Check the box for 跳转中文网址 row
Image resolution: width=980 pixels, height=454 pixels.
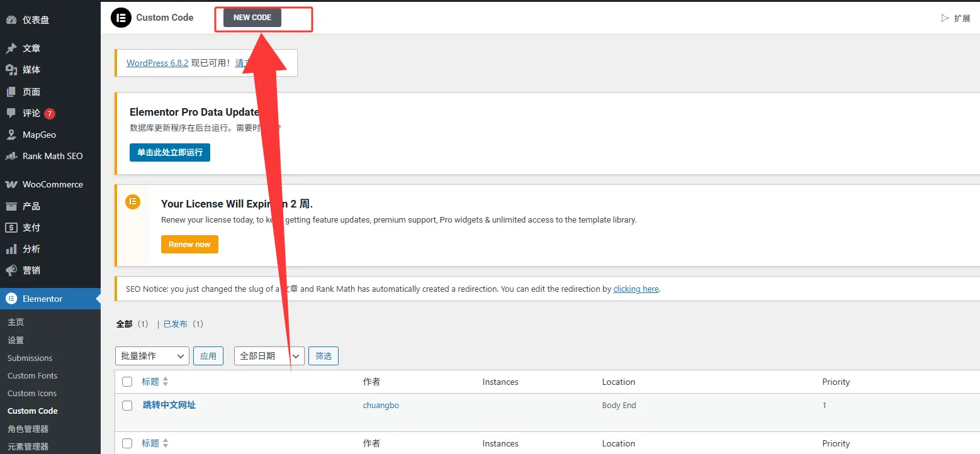pyautogui.click(x=127, y=406)
